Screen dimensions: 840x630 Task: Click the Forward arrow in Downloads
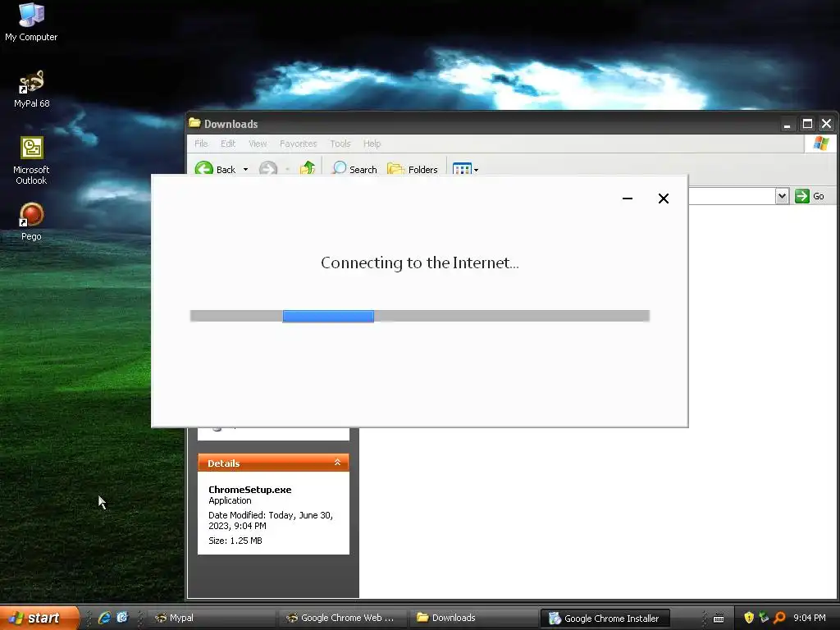(268, 168)
